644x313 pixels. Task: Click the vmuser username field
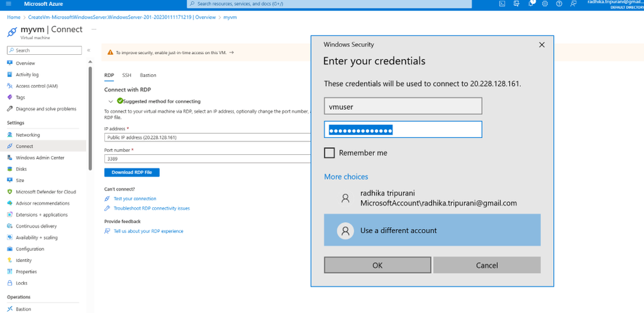point(403,106)
